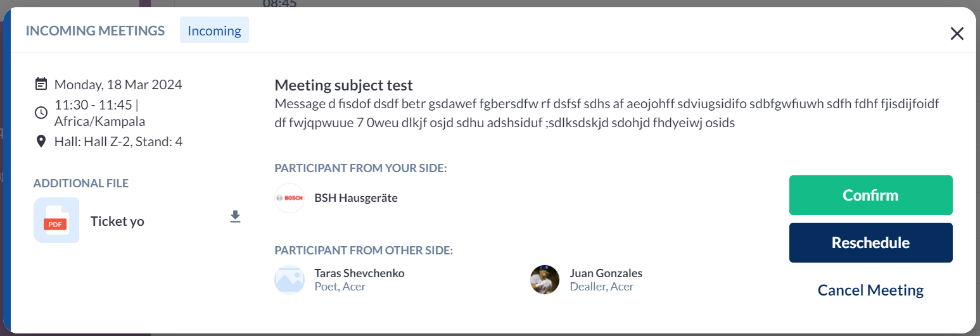
Task: Click the Cancel Meeting link
Action: 870,290
